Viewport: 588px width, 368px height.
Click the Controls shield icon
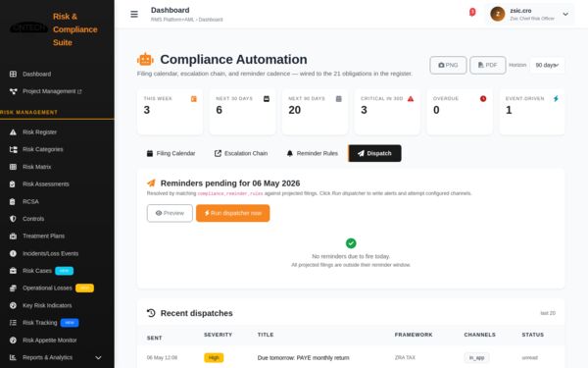13,219
